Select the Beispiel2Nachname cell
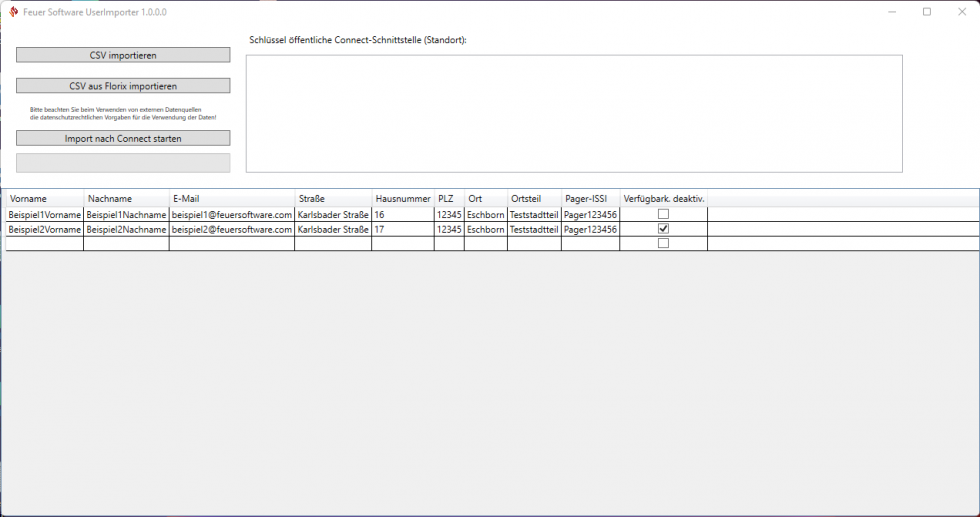This screenshot has width=980, height=517. (x=126, y=229)
